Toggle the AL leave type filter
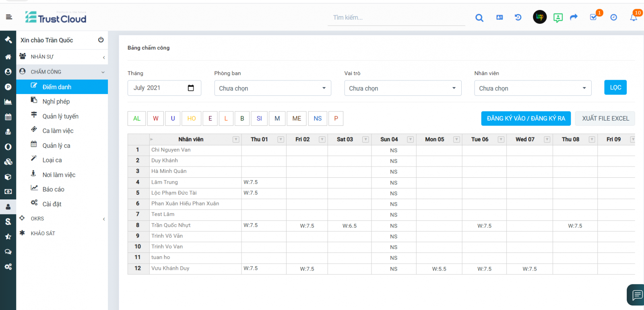The height and width of the screenshot is (310, 644). click(x=137, y=119)
